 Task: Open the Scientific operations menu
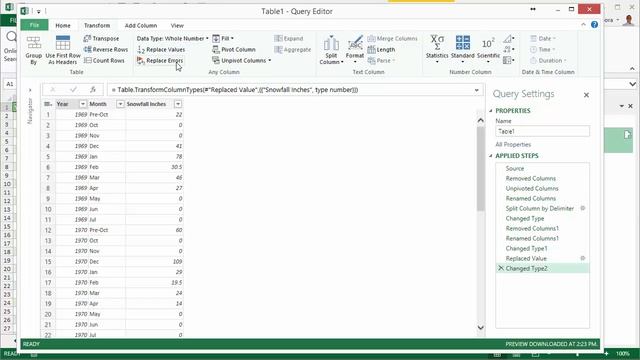(488, 49)
